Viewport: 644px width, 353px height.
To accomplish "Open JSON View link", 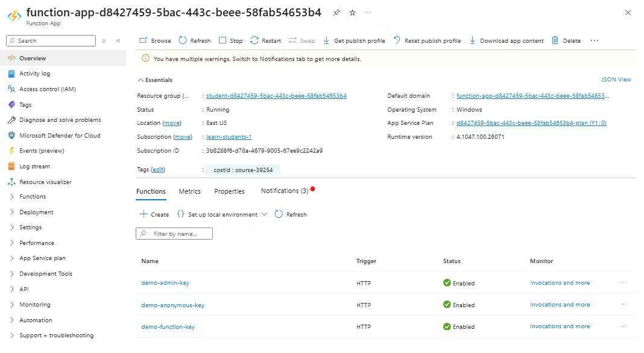I will [616, 80].
